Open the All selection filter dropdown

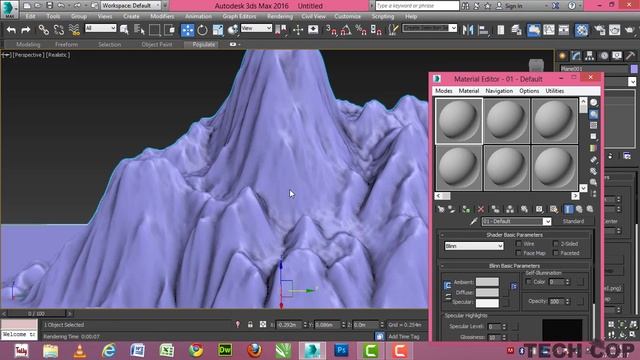coord(100,28)
